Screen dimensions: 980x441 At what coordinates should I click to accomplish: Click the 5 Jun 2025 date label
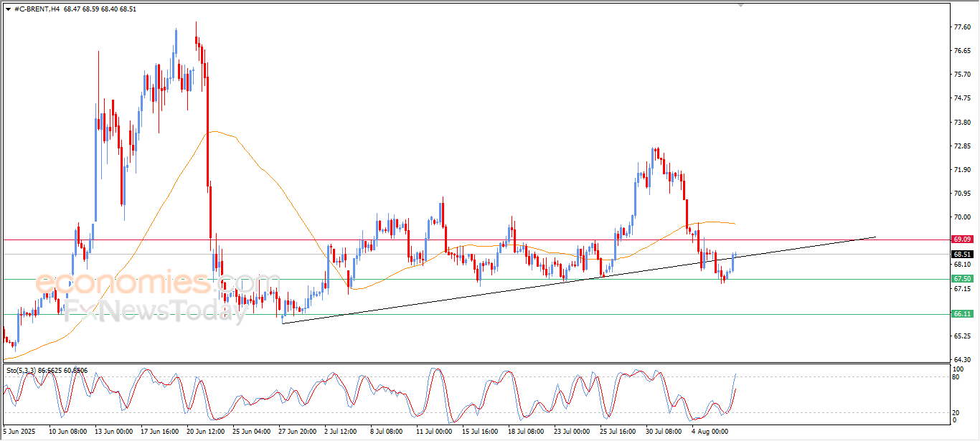(19, 432)
